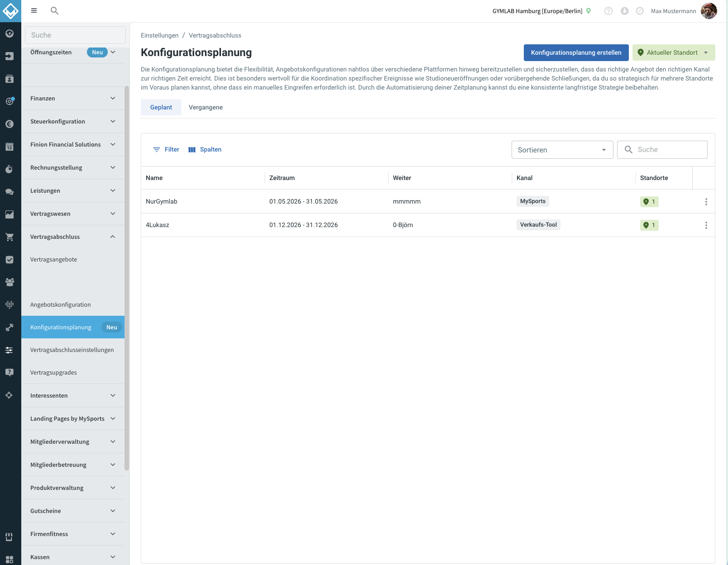This screenshot has height=565, width=728.
Task: Click Vertragsabschluss breadcrumb link
Action: click(x=215, y=35)
